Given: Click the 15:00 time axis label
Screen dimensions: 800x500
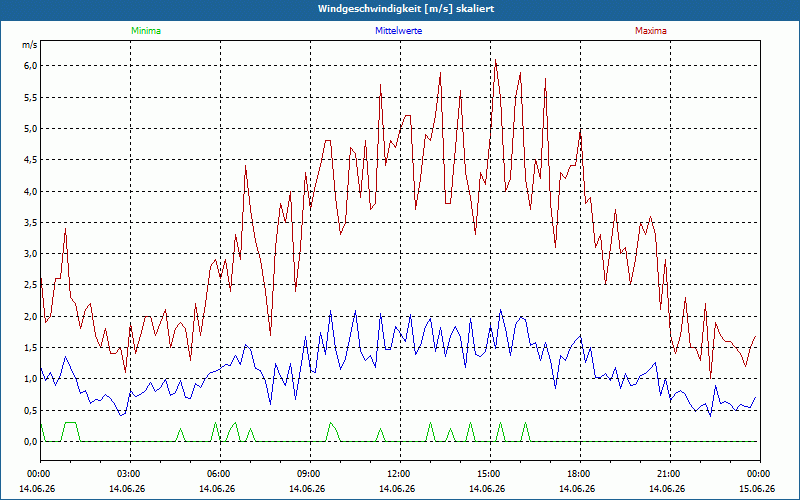Looking at the screenshot, I should coord(490,474).
